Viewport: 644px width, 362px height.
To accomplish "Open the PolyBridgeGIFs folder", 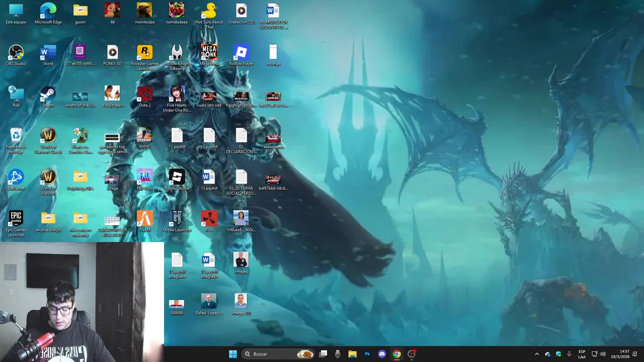I will 80,180.
